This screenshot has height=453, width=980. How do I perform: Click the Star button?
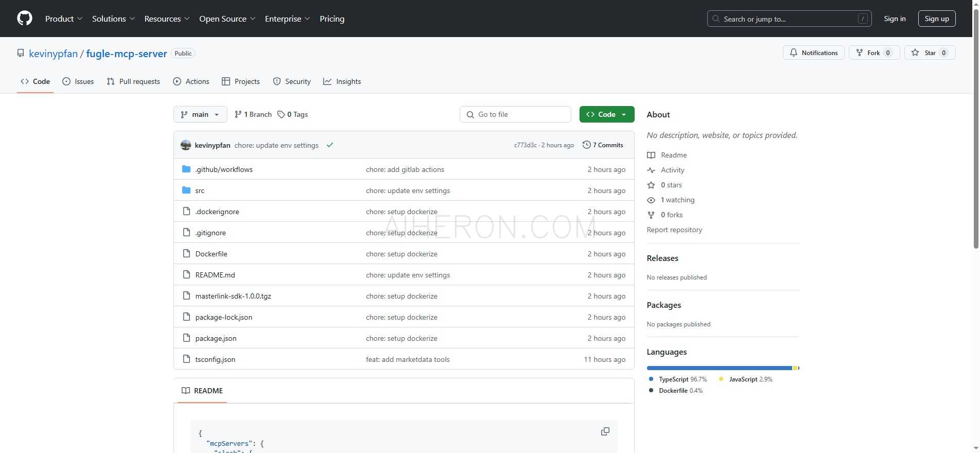click(x=930, y=53)
